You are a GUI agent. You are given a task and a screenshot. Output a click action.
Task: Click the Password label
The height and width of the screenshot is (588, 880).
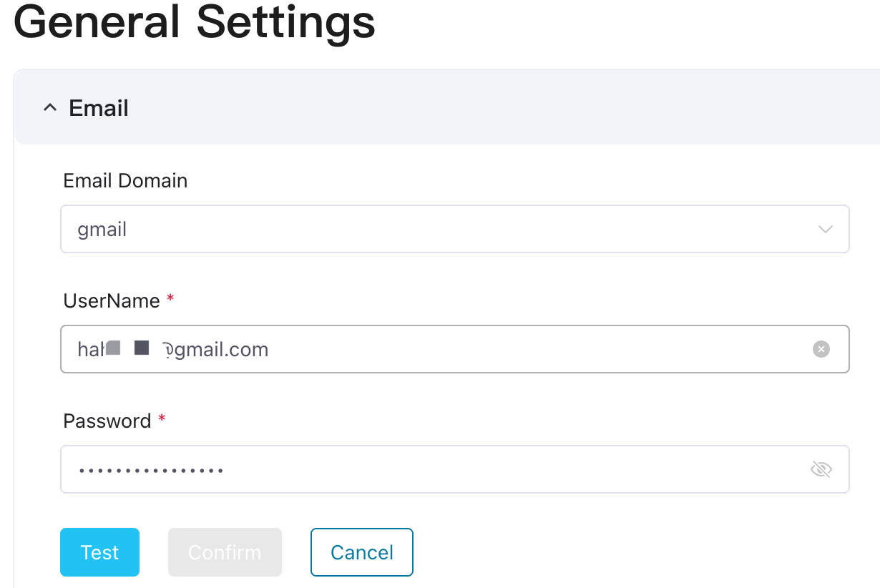tap(107, 421)
